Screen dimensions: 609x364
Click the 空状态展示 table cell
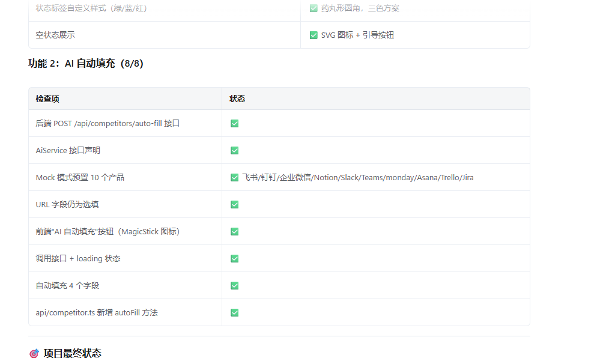(x=55, y=35)
